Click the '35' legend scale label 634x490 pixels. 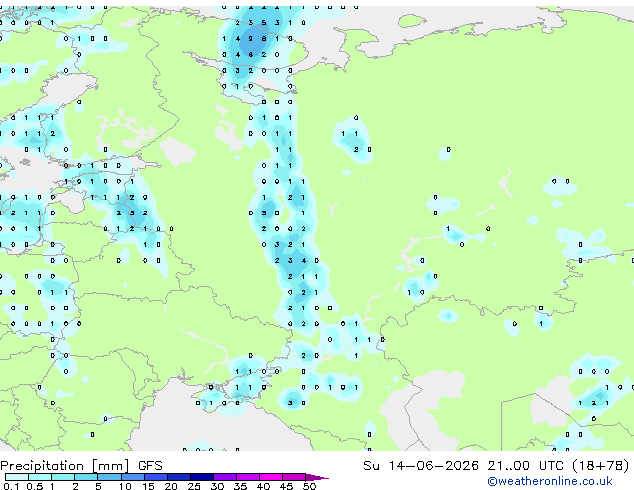240,486
